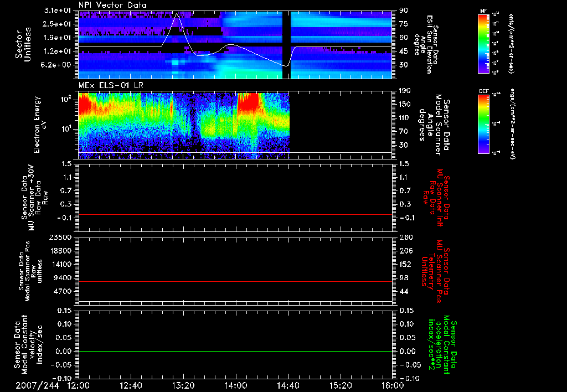Click the '152' telemetry axis value
The height and width of the screenshot is (392, 567).
point(405,264)
